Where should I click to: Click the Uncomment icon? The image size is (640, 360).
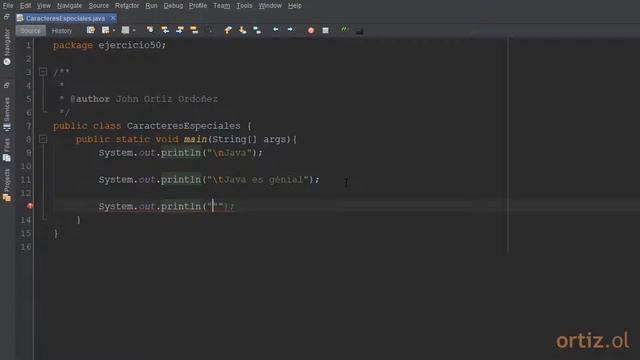click(359, 31)
